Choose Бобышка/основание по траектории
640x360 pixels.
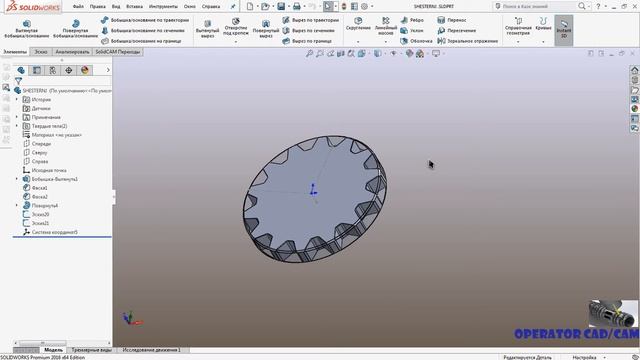tap(145, 20)
